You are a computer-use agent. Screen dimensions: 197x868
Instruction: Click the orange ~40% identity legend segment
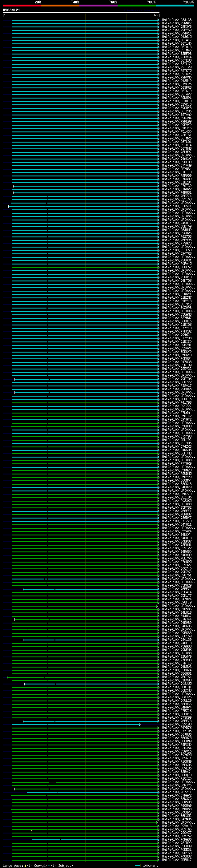60,6
